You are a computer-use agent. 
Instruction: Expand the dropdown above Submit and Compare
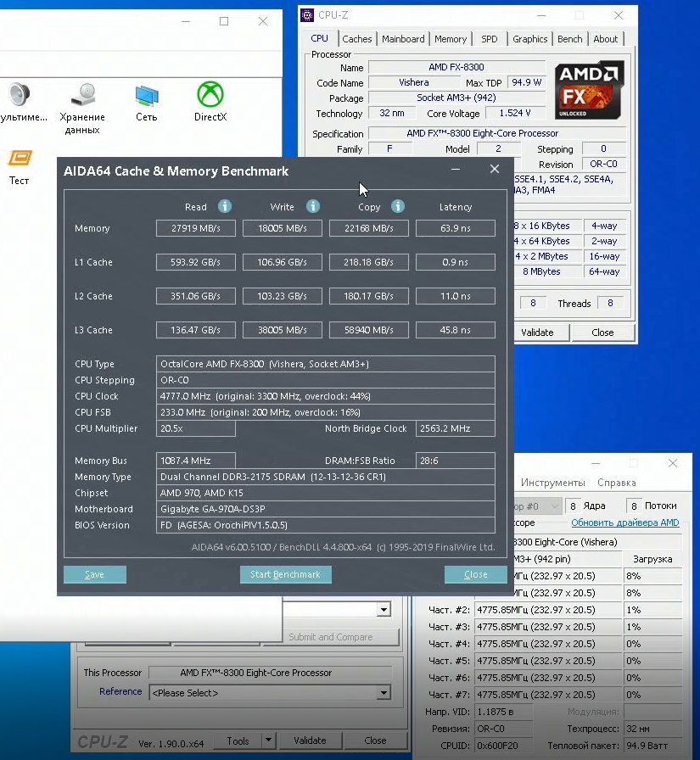[x=384, y=609]
